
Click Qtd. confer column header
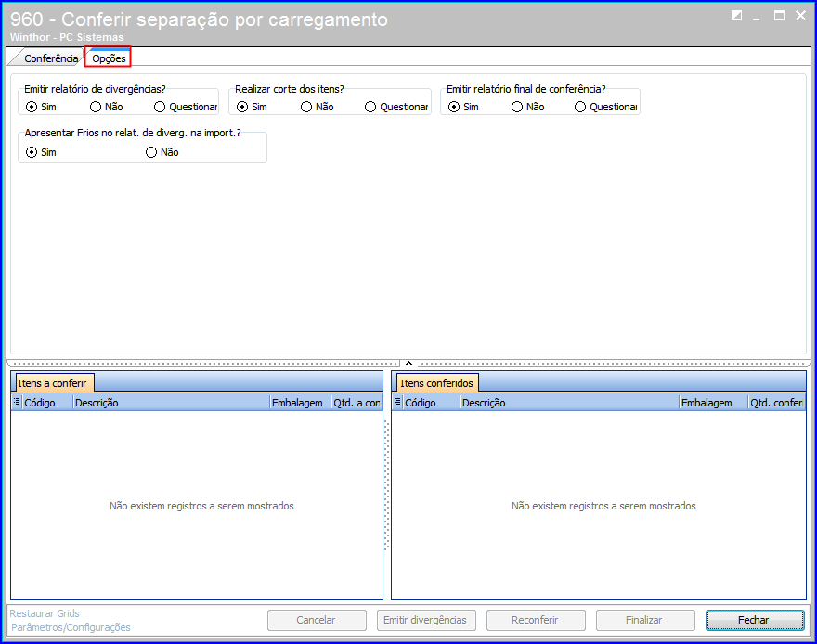[x=776, y=403]
